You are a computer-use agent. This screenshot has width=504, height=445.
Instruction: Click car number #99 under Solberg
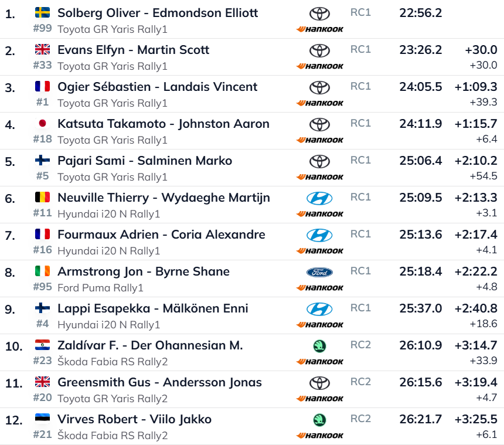click(42, 29)
